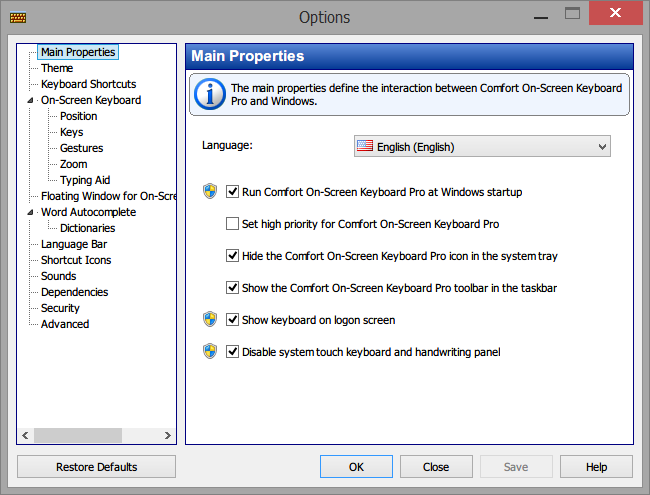Select Word Autocomplete tree item
Image resolution: width=650 pixels, height=495 pixels.
tap(89, 212)
